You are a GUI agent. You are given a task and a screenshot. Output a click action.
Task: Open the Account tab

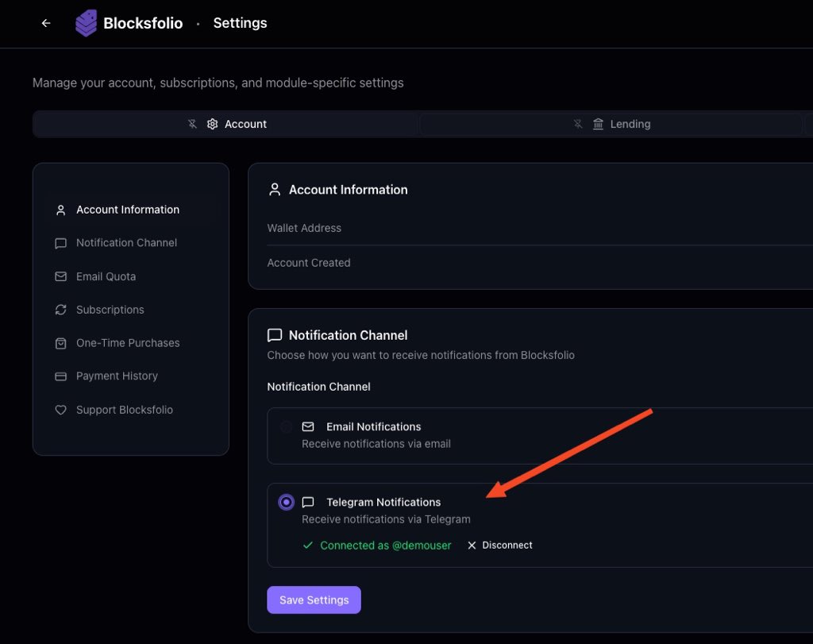click(x=226, y=124)
